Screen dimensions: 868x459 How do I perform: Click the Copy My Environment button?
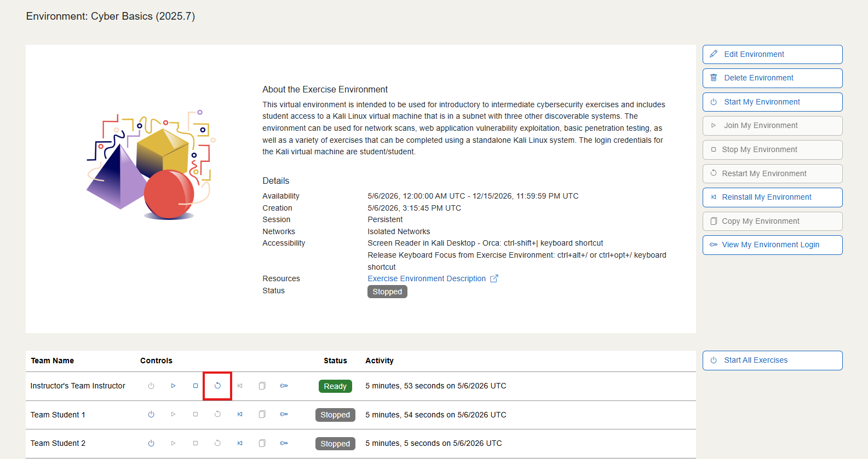click(x=772, y=221)
